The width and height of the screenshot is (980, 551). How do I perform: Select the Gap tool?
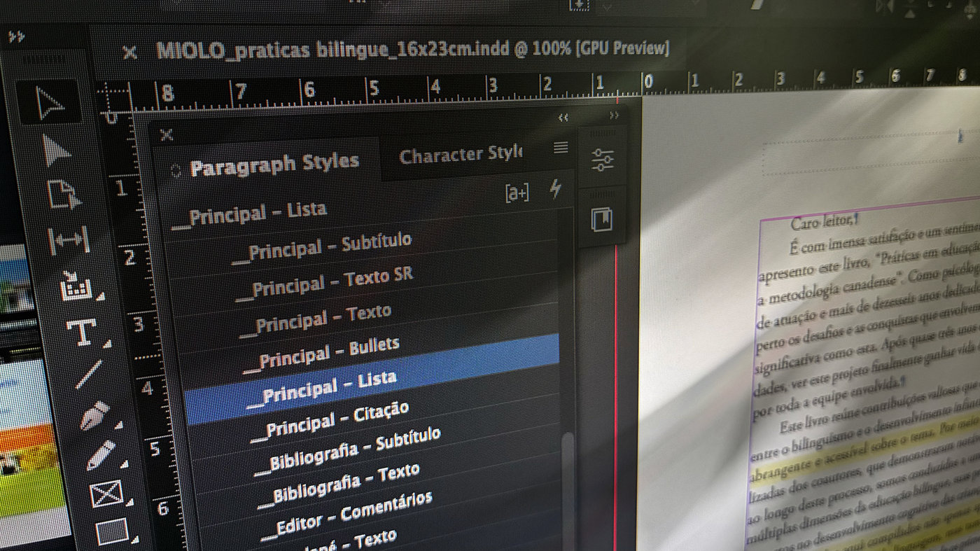(x=69, y=239)
